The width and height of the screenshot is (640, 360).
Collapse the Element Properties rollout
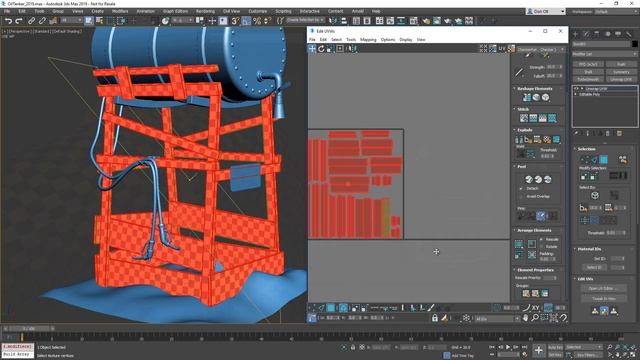coord(514,270)
